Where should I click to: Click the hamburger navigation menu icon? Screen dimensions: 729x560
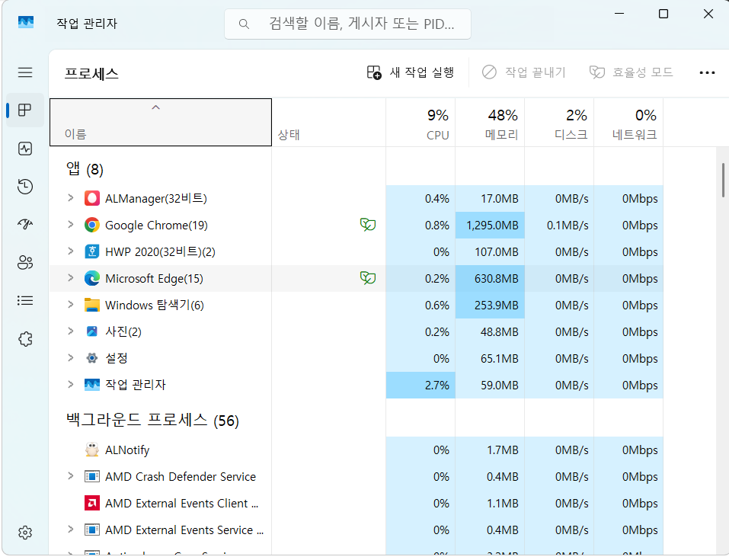[25, 72]
